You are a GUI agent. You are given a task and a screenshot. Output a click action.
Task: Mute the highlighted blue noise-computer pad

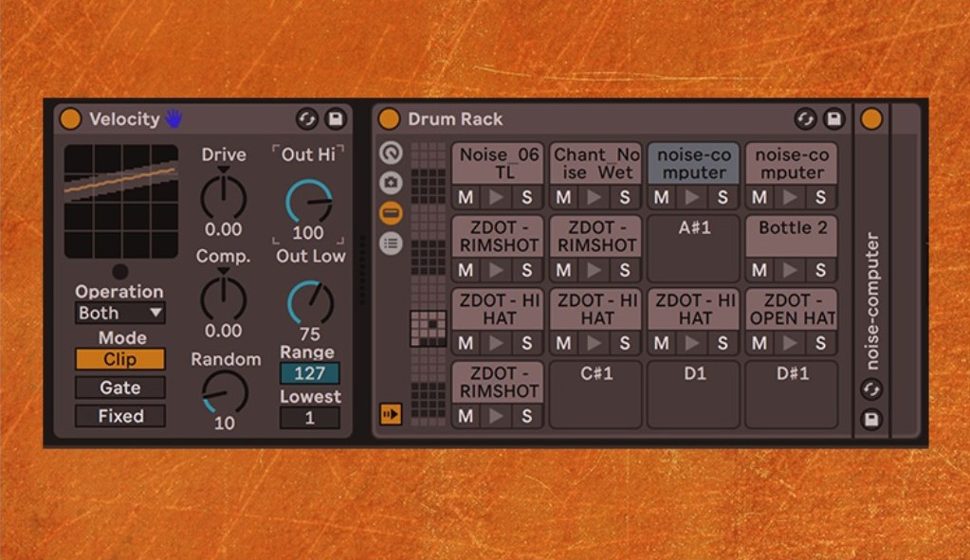(x=662, y=198)
